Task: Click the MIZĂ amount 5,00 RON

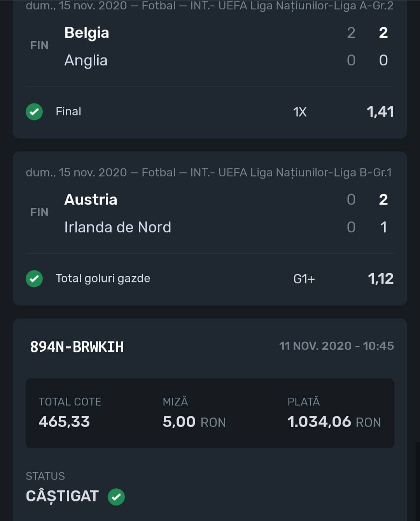Action: coord(194,422)
